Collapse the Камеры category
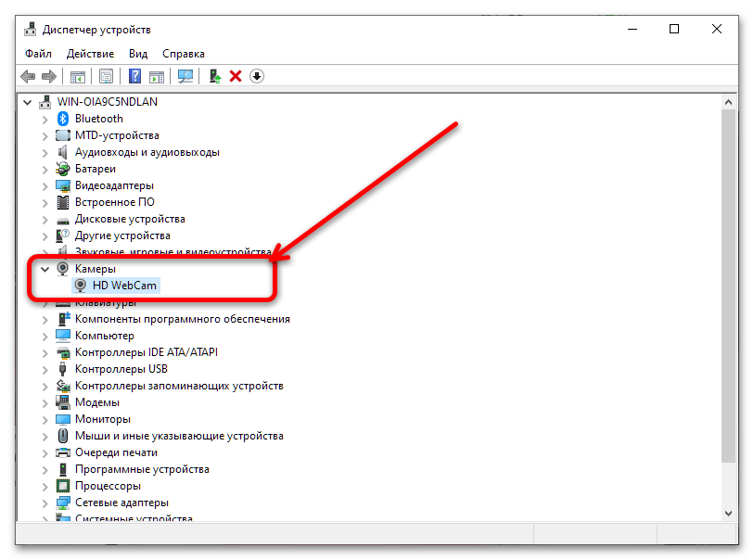The image size is (754, 560). click(45, 269)
